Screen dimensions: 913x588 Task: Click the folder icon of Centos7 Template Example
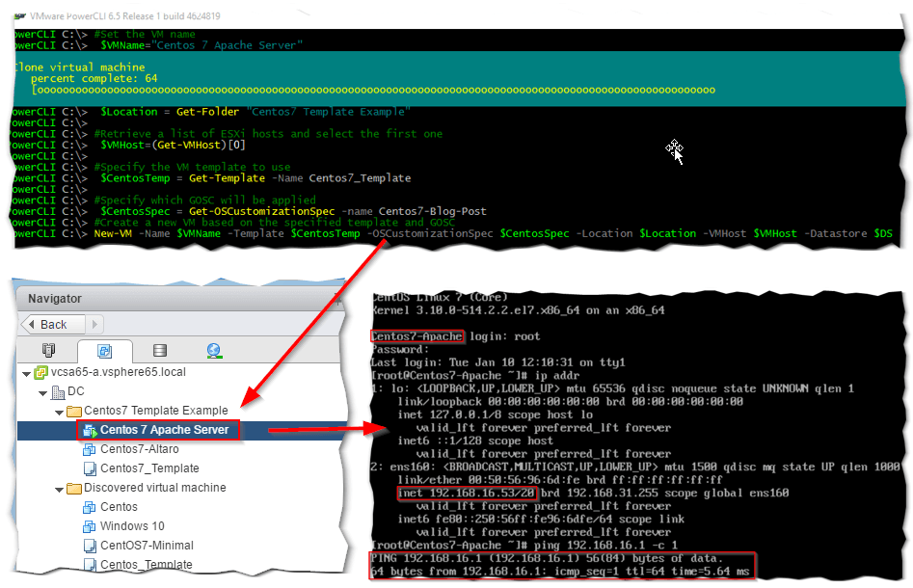pos(74,412)
